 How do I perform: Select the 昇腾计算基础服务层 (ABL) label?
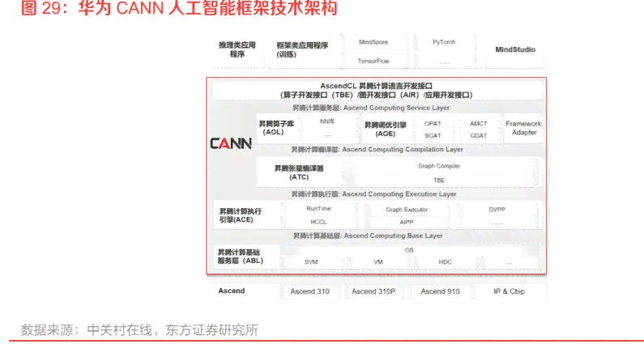(241, 256)
